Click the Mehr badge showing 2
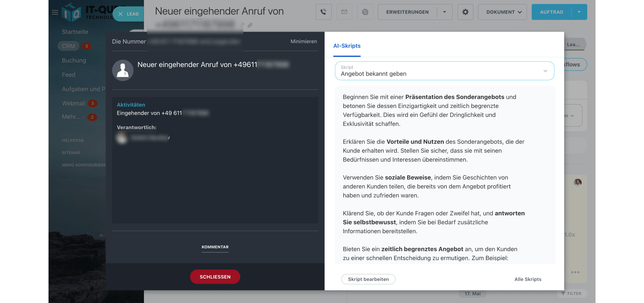Viewport: 644px width, 303px height. tap(92, 117)
